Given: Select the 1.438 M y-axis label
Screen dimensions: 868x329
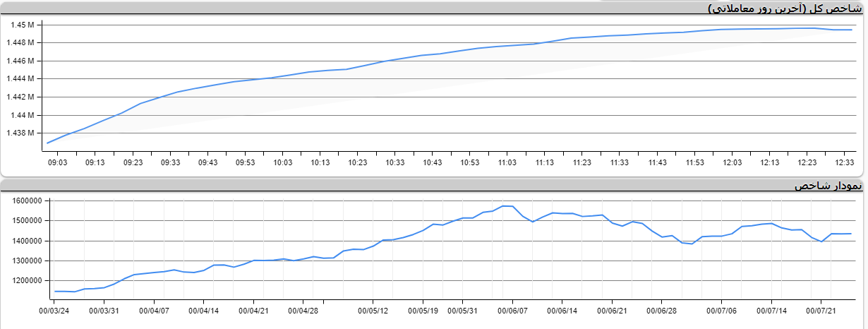Looking at the screenshot, I should coord(20,133).
